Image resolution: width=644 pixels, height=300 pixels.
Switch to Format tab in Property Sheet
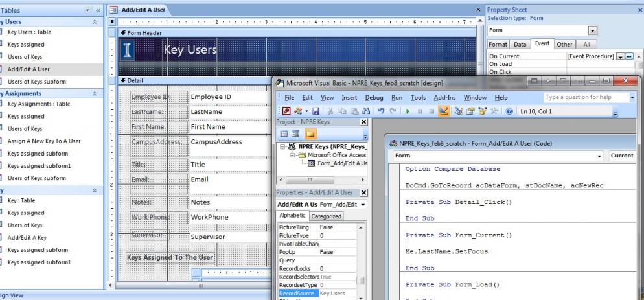click(498, 44)
